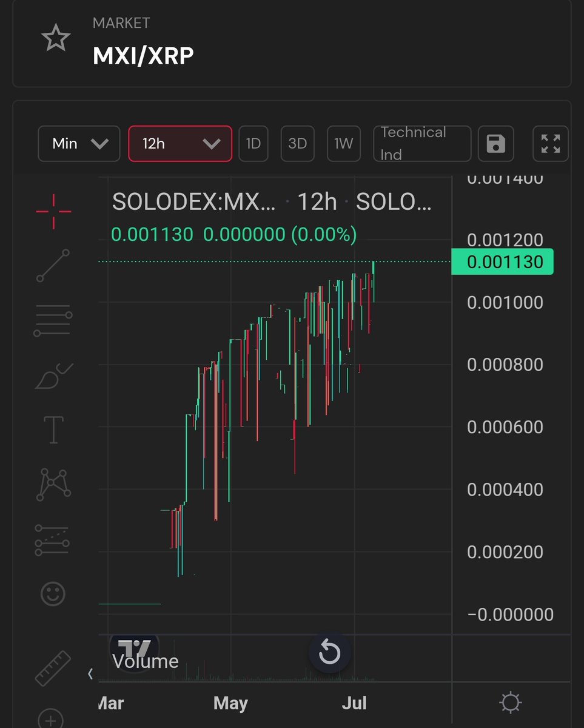
Task: Switch to the 3D timeframe
Action: tap(297, 144)
